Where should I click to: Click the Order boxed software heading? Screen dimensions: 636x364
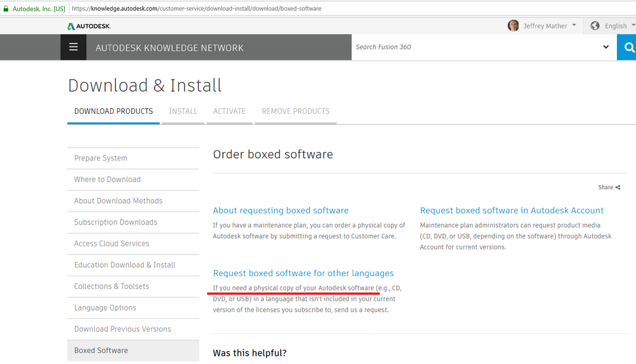click(273, 155)
